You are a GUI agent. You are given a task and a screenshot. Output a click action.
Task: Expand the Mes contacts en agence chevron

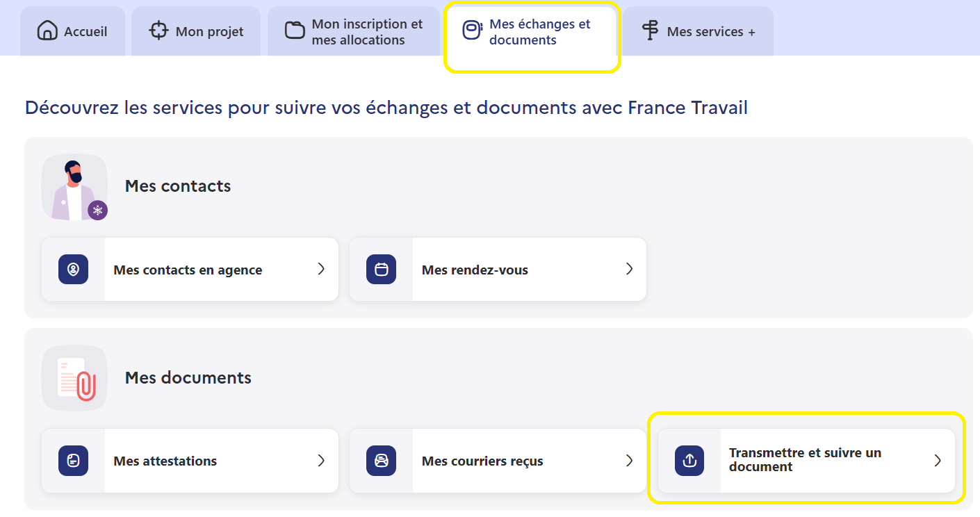coord(321,269)
